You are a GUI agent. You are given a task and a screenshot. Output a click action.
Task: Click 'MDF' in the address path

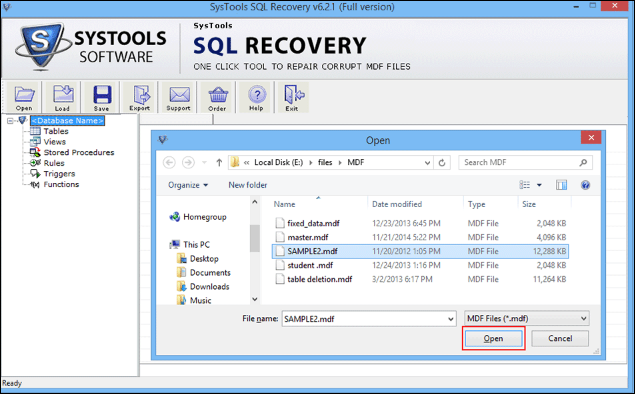click(356, 162)
